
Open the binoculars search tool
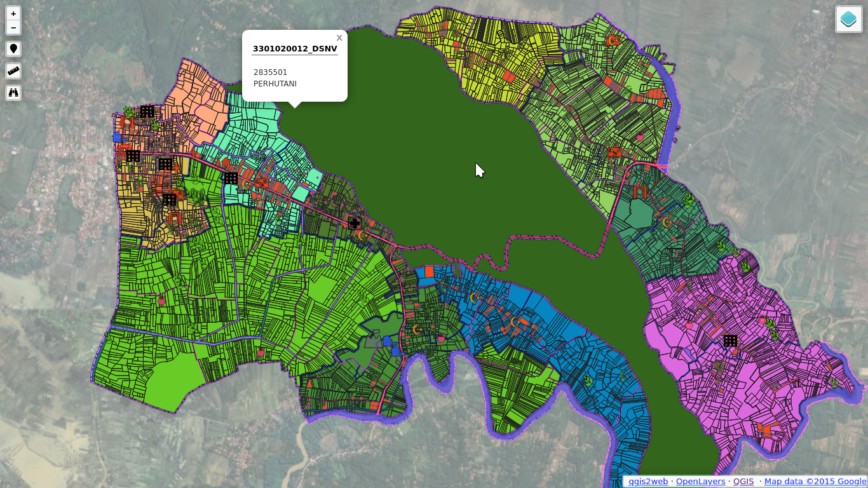tap(13, 93)
